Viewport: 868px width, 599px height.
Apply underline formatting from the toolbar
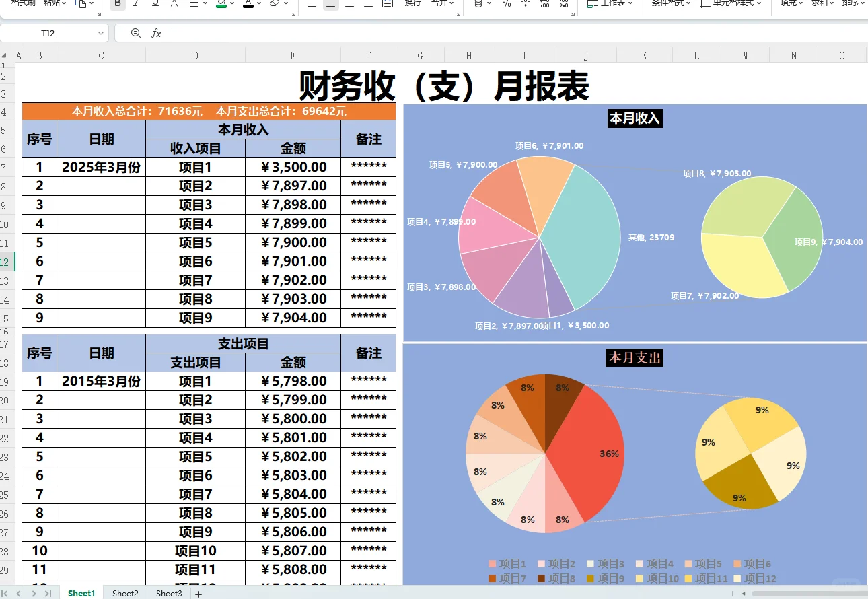(x=154, y=3)
